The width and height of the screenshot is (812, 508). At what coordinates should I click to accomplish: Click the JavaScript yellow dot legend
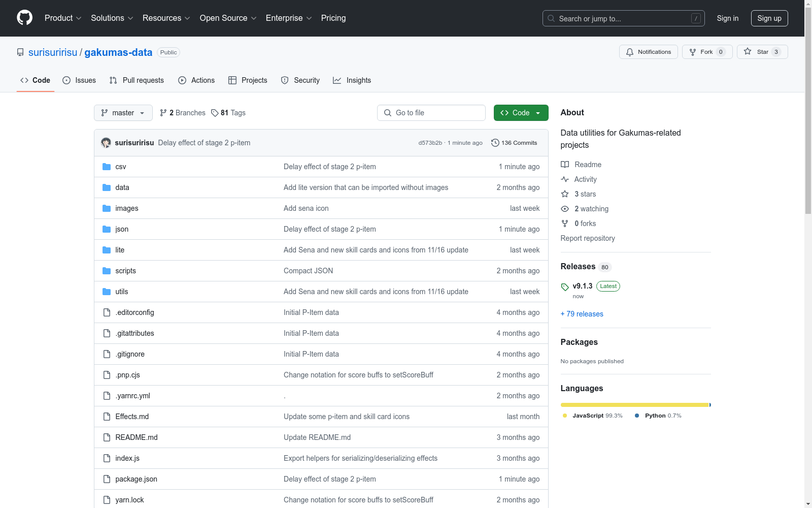(565, 416)
